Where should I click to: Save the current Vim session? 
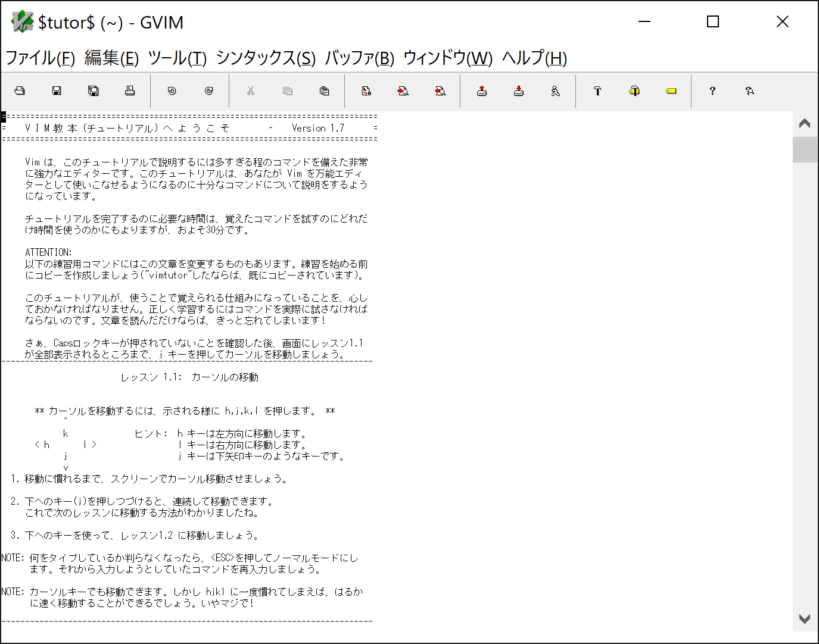[x=518, y=90]
